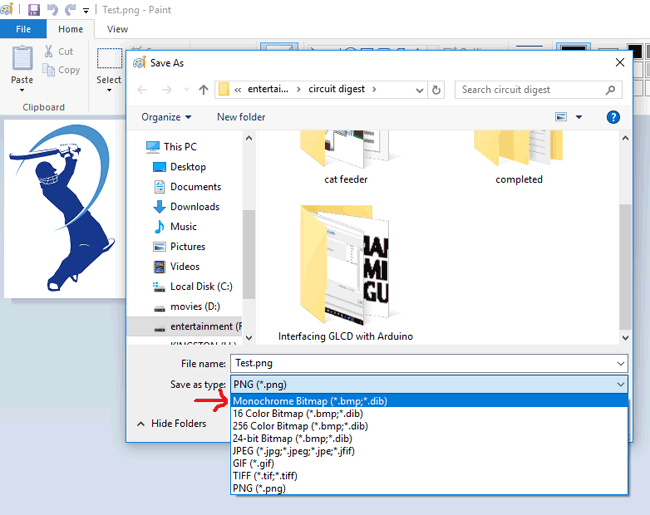Screen dimensions: 650x515
Task: Select the entertainment drive in the tree
Action: point(184,327)
